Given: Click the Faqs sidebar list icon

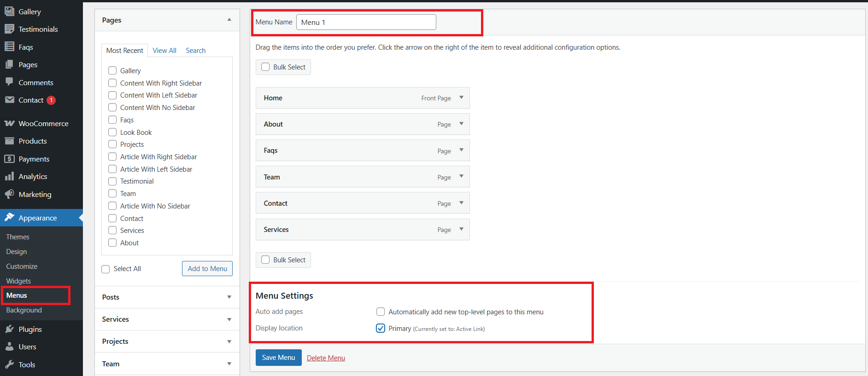Looking at the screenshot, I should (x=9, y=46).
